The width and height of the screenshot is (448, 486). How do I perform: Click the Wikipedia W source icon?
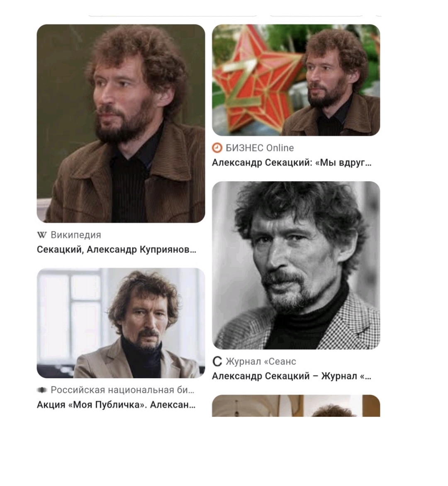42,235
